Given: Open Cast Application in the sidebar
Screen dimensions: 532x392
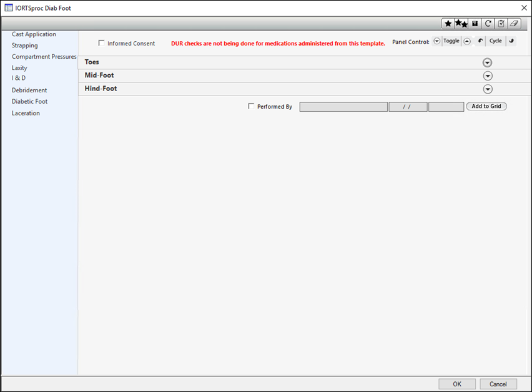Looking at the screenshot, I should tap(34, 34).
